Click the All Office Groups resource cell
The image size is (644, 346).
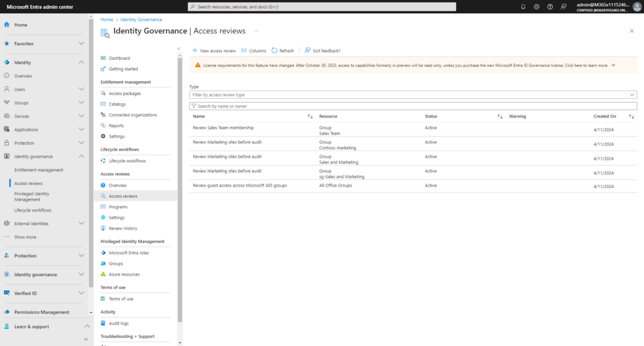click(336, 186)
